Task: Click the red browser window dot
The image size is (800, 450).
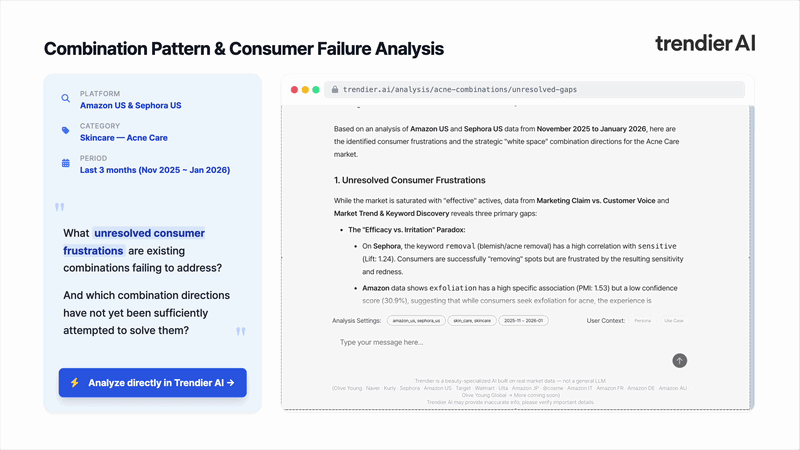Action: pyautogui.click(x=295, y=90)
